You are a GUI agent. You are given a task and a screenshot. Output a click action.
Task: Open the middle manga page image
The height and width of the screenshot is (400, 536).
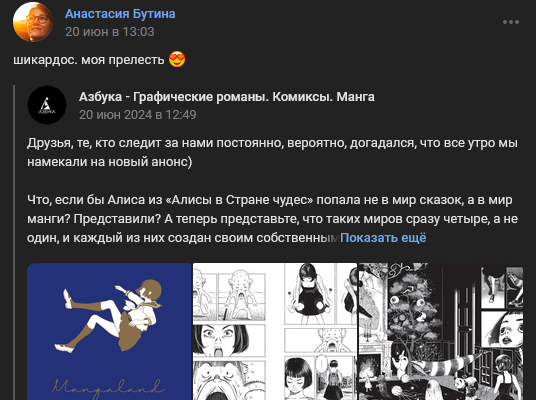(275, 331)
